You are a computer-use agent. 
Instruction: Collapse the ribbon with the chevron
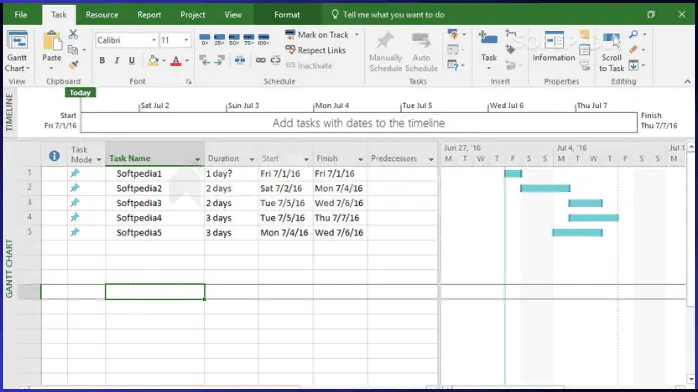tap(687, 81)
